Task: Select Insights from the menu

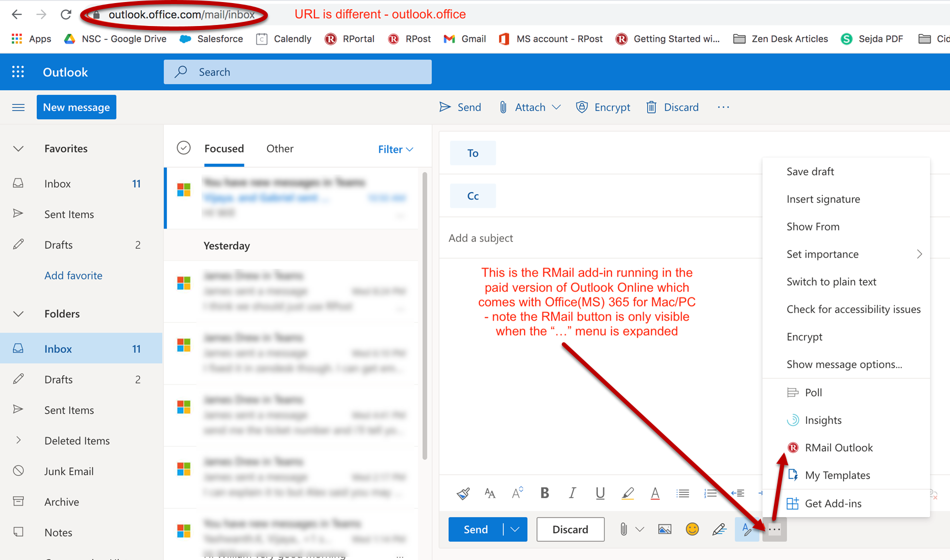Action: tap(846, 420)
